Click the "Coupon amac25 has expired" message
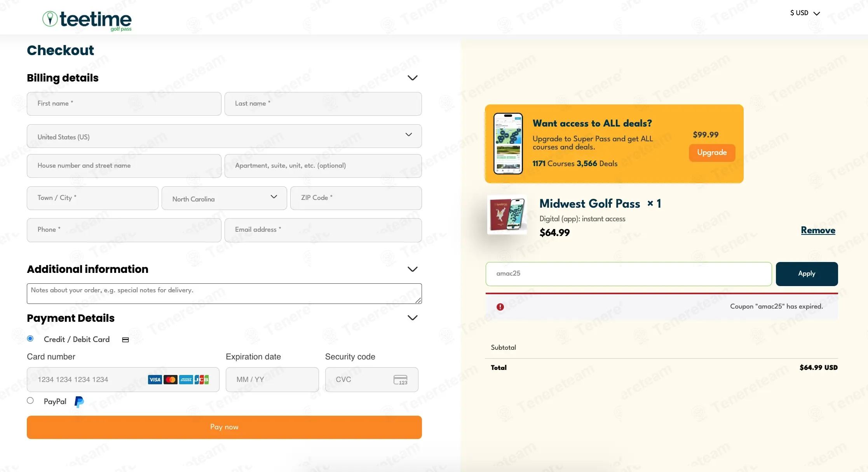This screenshot has height=472, width=868. [x=776, y=306]
